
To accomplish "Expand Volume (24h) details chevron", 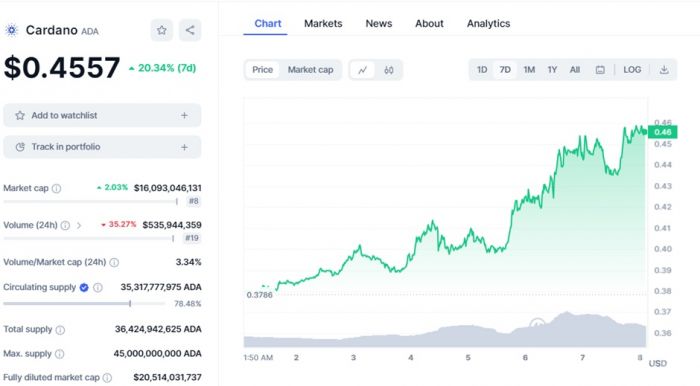I will click(x=79, y=225).
